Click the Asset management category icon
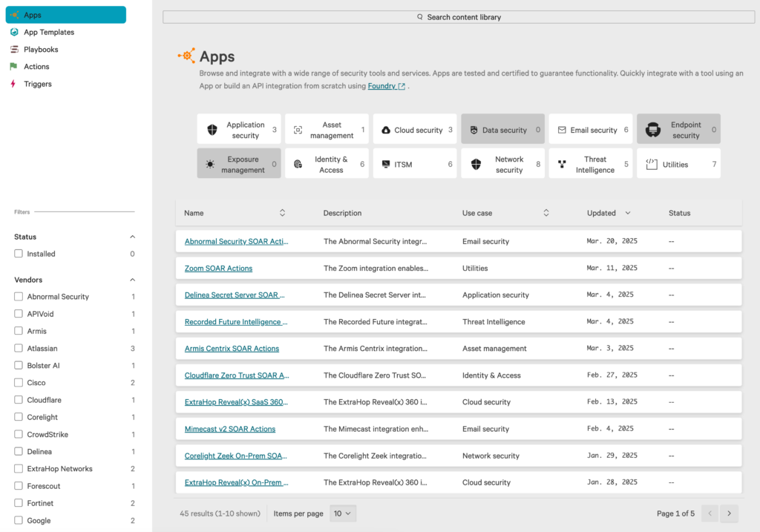Viewport: 760px width, 532px height. (298, 130)
